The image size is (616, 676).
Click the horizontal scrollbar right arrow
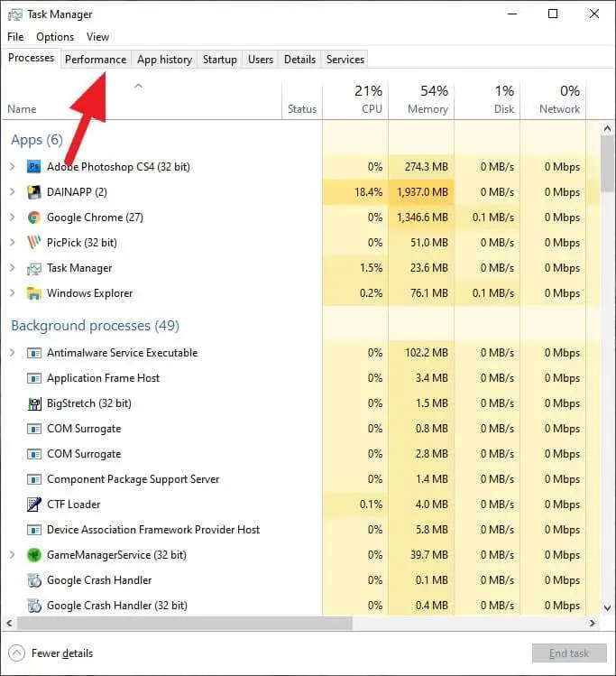click(x=593, y=623)
